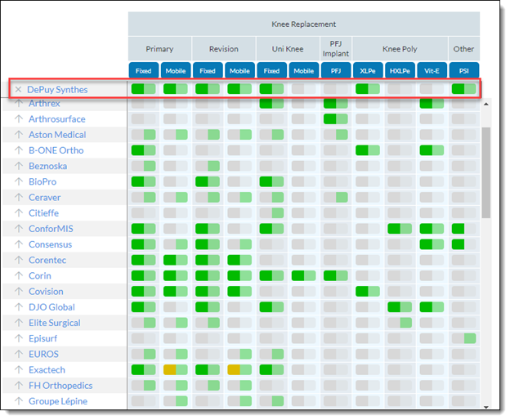Click the scrollbar up arrow
The width and height of the screenshot is (510, 420).
click(486, 104)
